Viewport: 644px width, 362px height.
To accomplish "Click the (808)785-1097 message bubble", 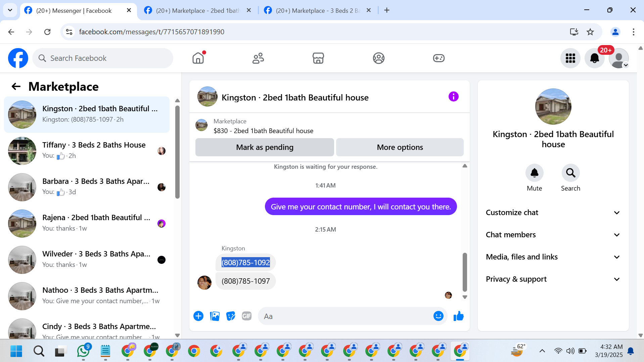I will coord(246,281).
